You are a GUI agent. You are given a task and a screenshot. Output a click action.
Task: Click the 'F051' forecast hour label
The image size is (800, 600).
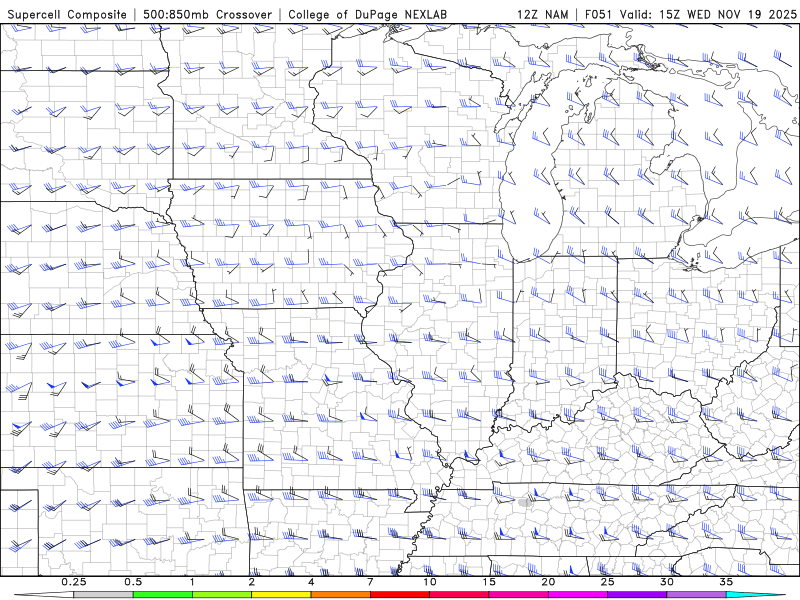599,14
